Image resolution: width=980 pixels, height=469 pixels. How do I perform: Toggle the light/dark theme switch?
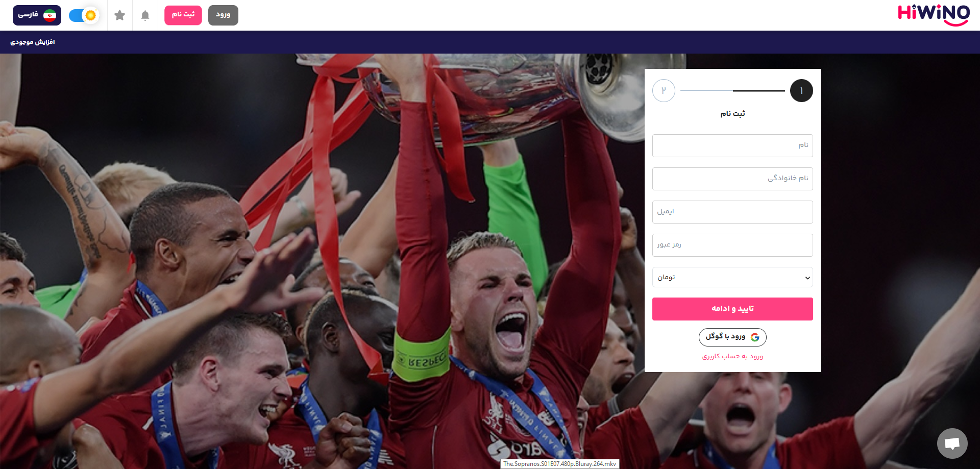84,15
